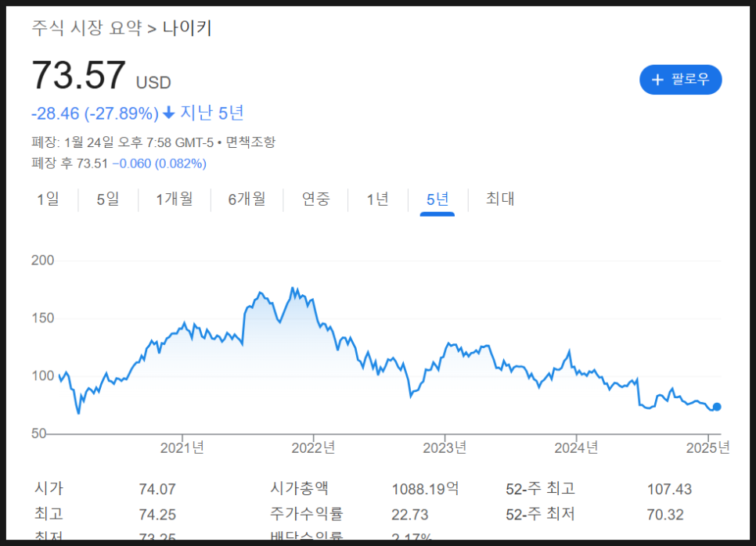Click the 지난 5년 period text
The height and width of the screenshot is (546, 756).
click(211, 113)
